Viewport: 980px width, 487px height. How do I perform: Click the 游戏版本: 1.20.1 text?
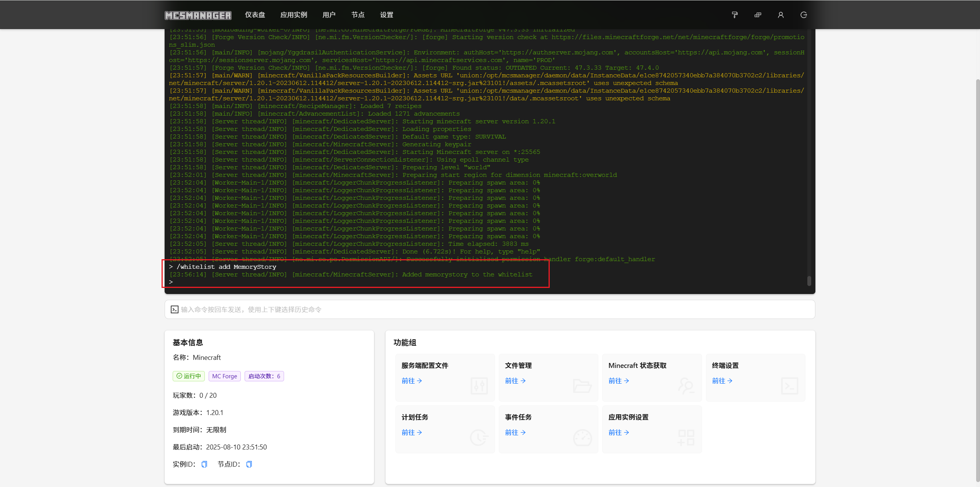pyautogui.click(x=198, y=412)
